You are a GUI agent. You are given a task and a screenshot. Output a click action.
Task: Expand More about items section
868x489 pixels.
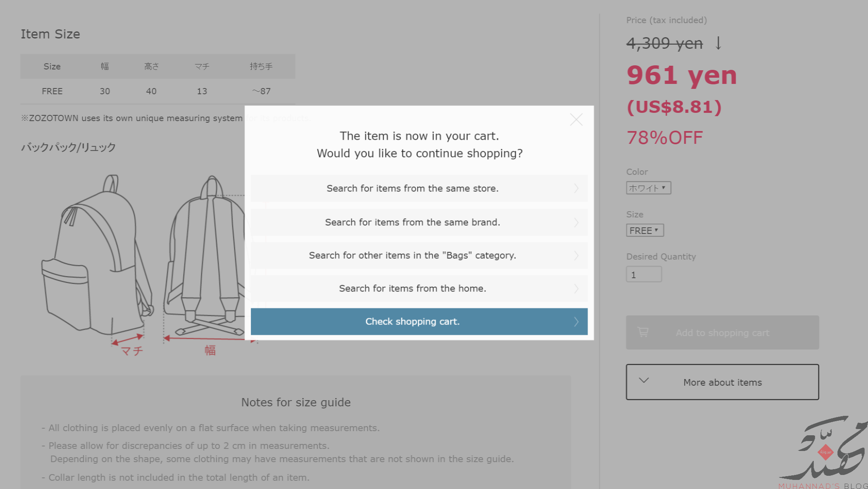tap(722, 382)
